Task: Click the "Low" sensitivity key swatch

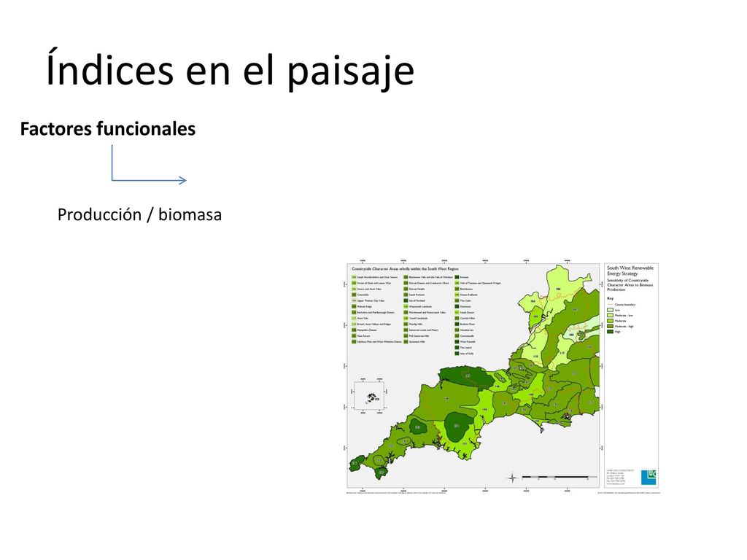Action: [x=610, y=310]
